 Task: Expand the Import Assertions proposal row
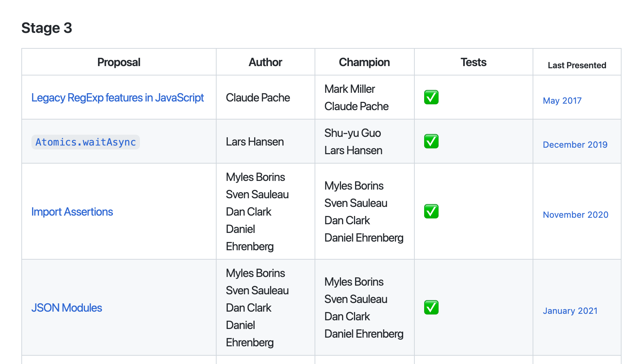pyautogui.click(x=72, y=212)
